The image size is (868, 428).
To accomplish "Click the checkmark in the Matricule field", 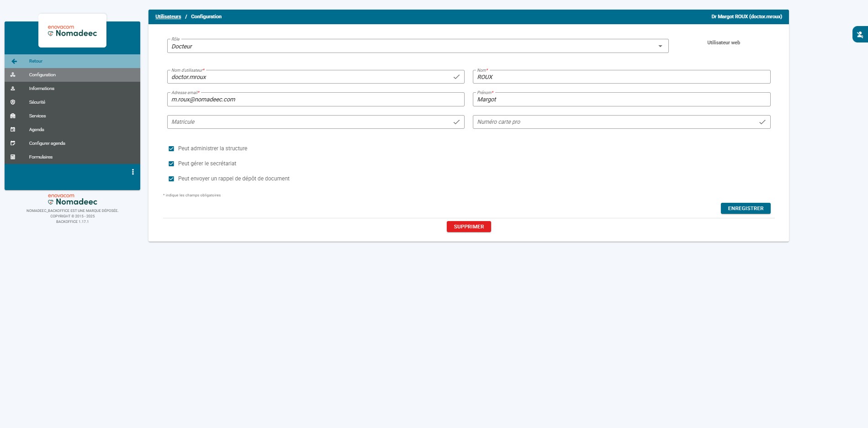I will coord(456,122).
